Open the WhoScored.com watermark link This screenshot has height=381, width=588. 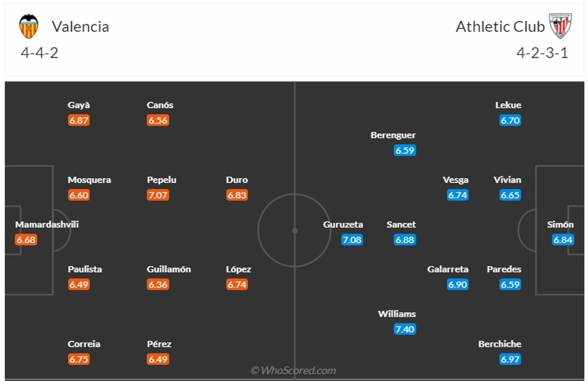(x=293, y=370)
